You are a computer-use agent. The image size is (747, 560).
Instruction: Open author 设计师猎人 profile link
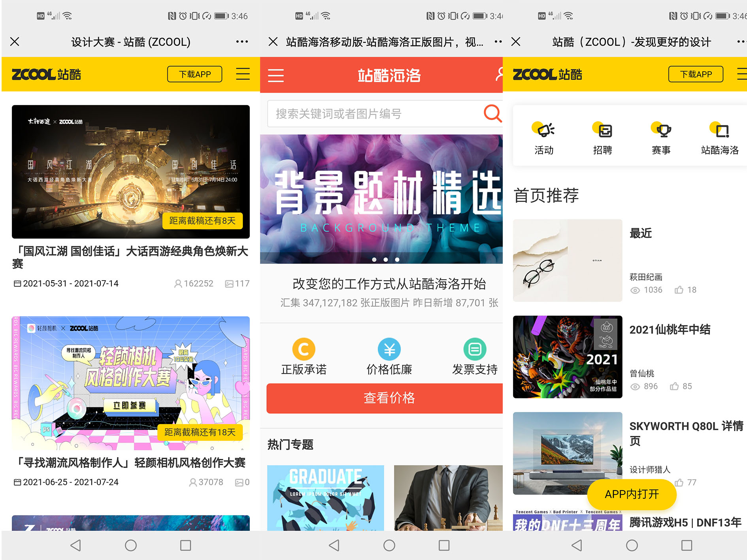(x=650, y=469)
